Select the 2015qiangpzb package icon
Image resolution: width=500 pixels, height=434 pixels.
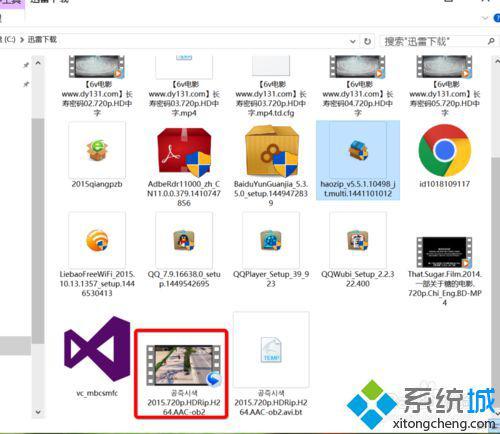[97, 150]
